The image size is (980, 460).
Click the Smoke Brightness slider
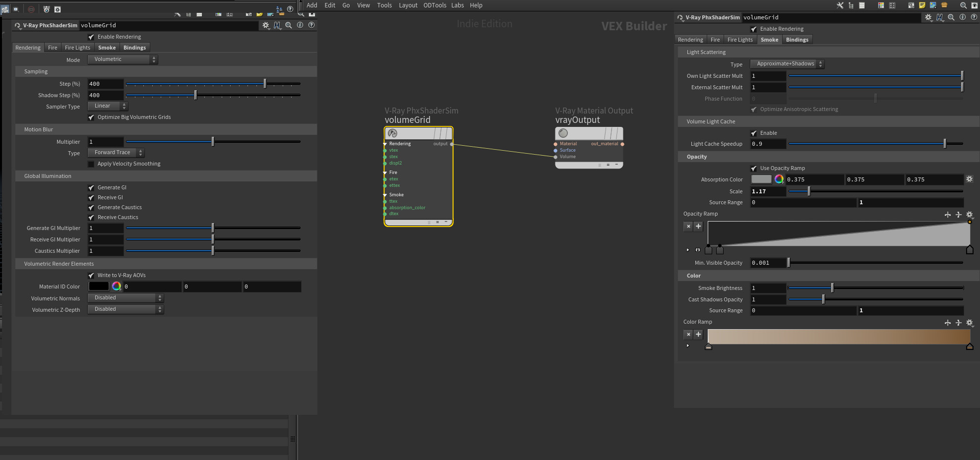876,288
